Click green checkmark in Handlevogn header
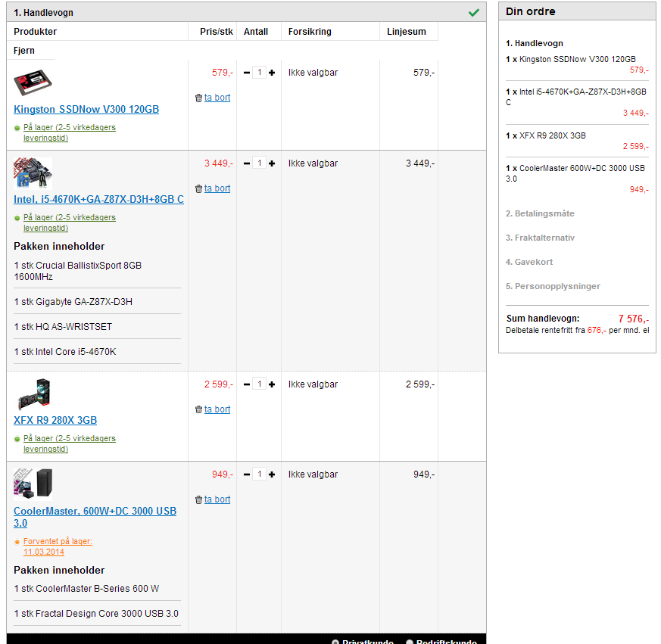 [473, 13]
